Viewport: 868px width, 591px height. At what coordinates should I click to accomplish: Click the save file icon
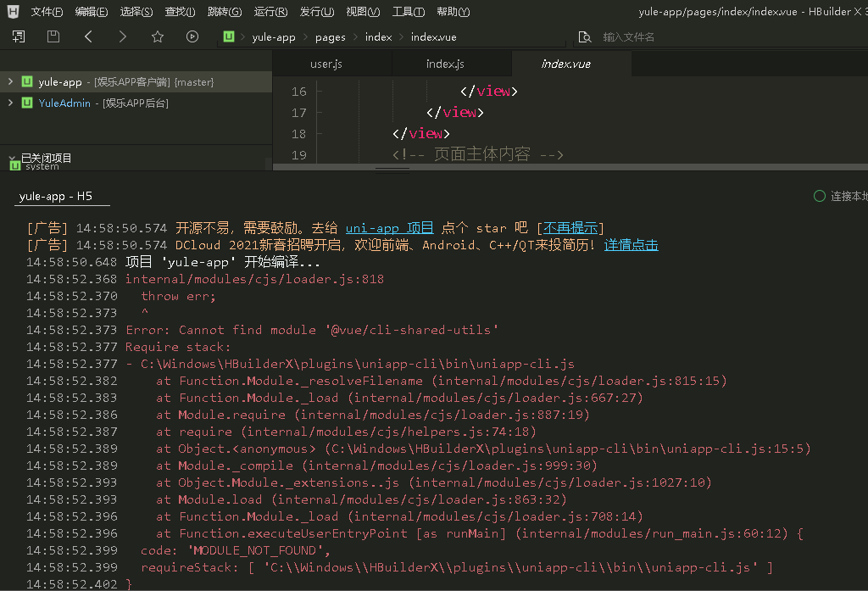click(x=53, y=36)
